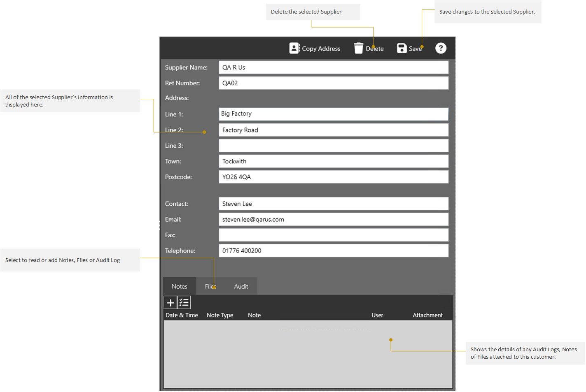Viewport: 586px width, 392px height.
Task: Click the empty Fax field
Action: pos(334,235)
